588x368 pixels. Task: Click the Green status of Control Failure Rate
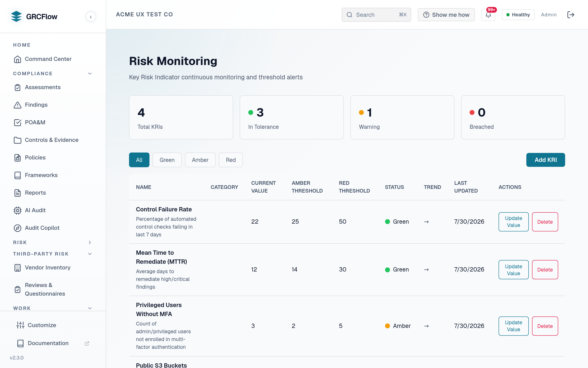tap(397, 222)
